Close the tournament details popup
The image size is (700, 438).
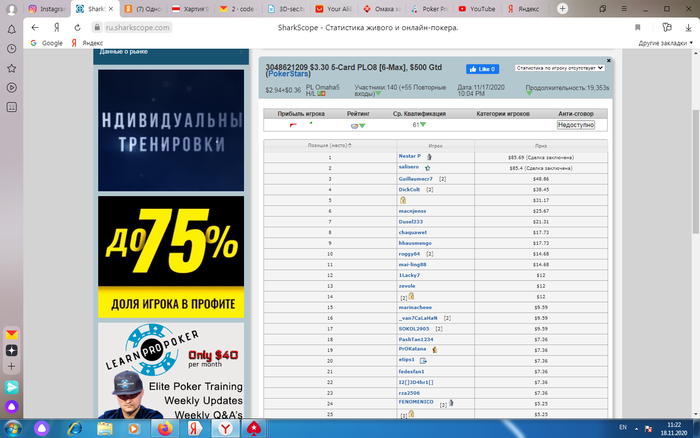[608, 60]
